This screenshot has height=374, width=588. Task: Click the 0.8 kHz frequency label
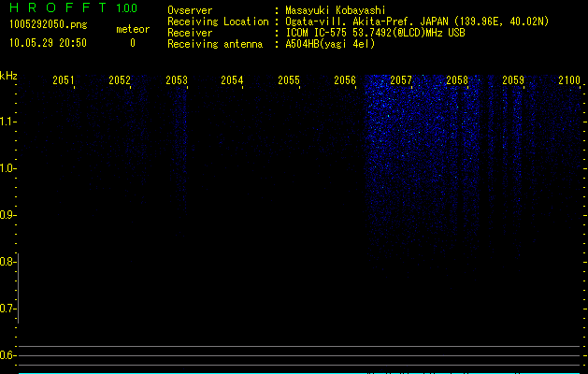click(x=7, y=262)
